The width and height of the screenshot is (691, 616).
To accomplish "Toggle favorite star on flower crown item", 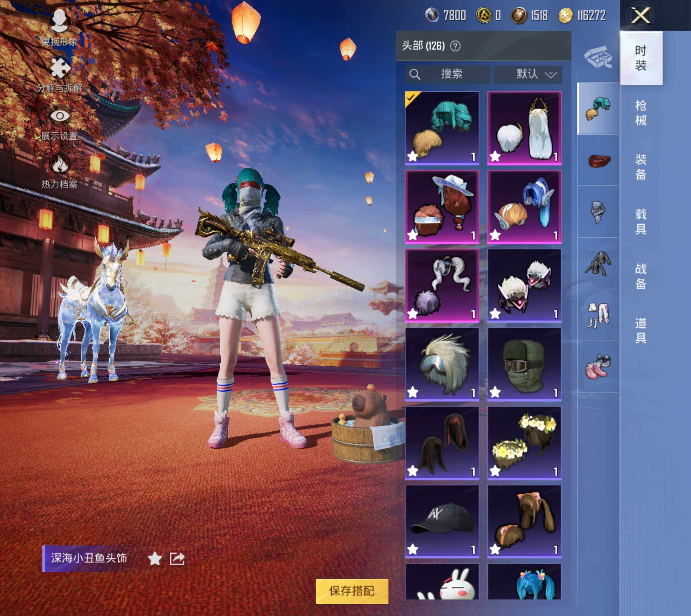I will pyautogui.click(x=495, y=471).
